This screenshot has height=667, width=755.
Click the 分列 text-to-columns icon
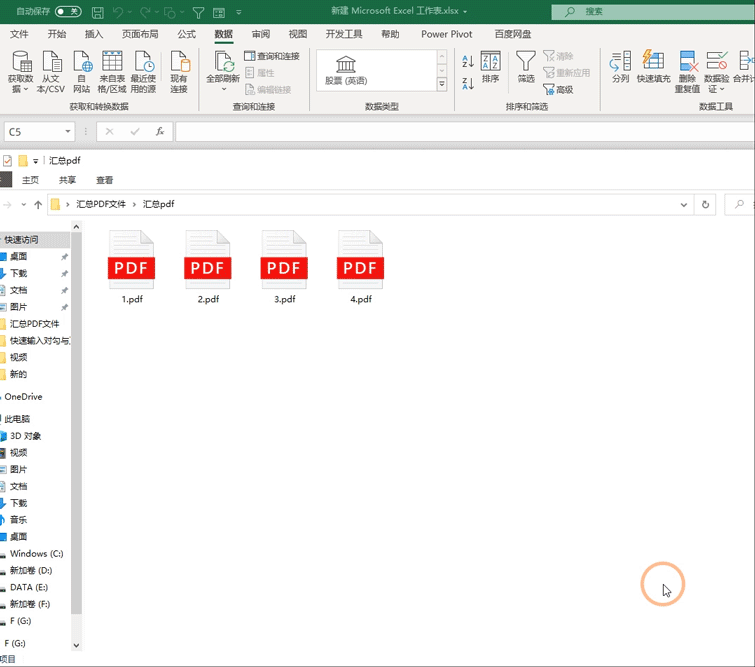tap(620, 67)
